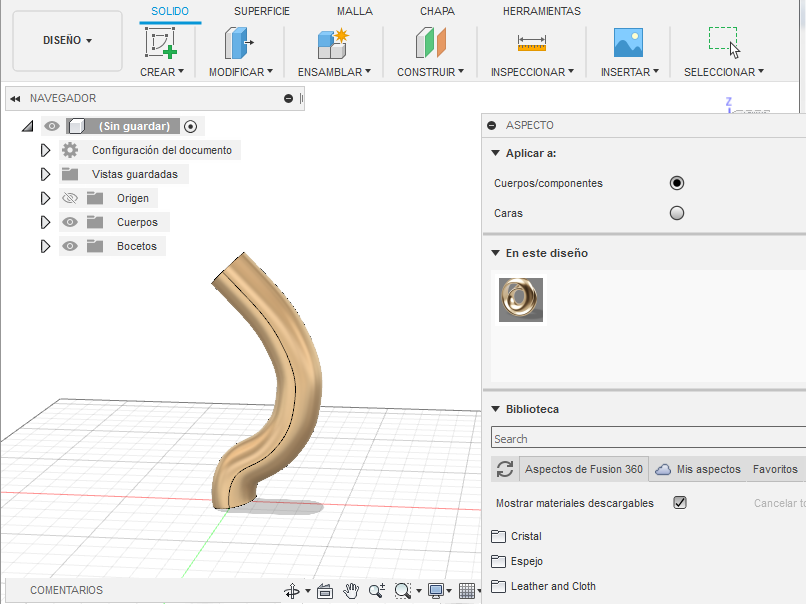The image size is (806, 604).
Task: Click the gold material swatch thumbnail
Action: pyautogui.click(x=521, y=300)
